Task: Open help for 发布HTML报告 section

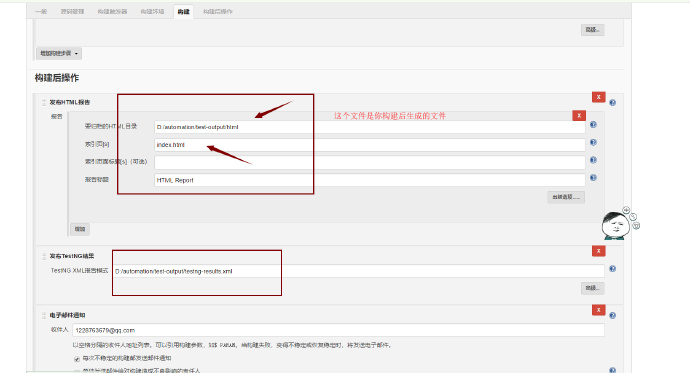Action: click(x=613, y=102)
